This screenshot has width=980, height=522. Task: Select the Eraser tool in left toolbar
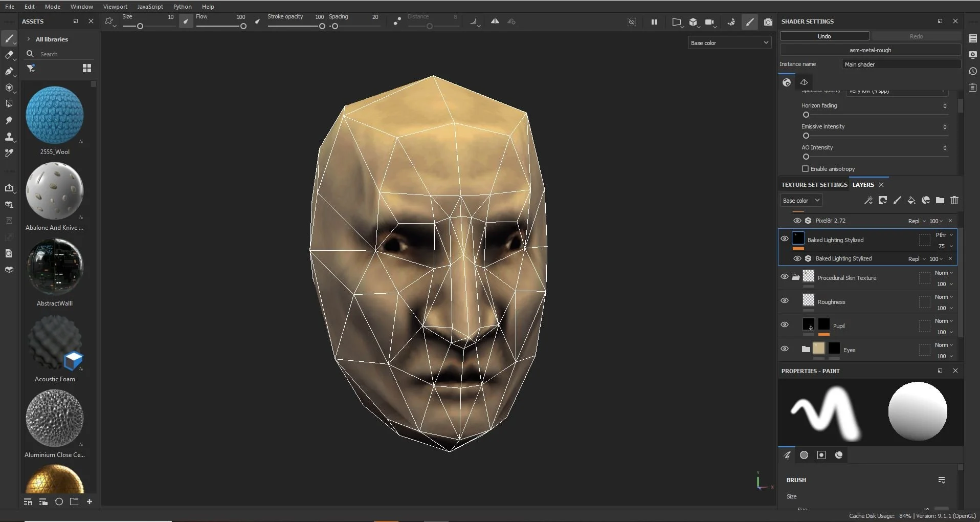9,55
